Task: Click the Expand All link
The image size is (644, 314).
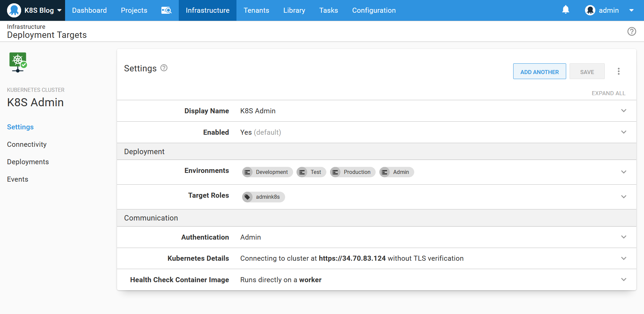Action: (608, 93)
